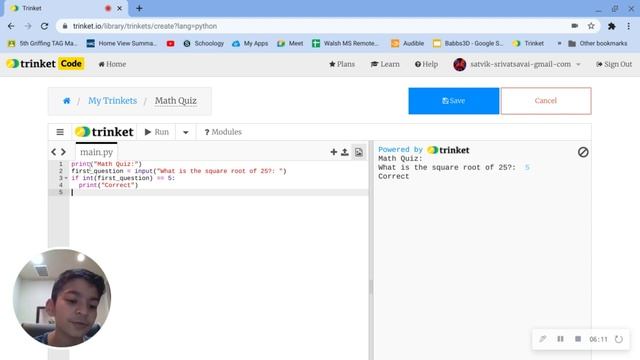Click the home icon in the breadcrumb
This screenshot has height=360, width=640.
click(67, 100)
